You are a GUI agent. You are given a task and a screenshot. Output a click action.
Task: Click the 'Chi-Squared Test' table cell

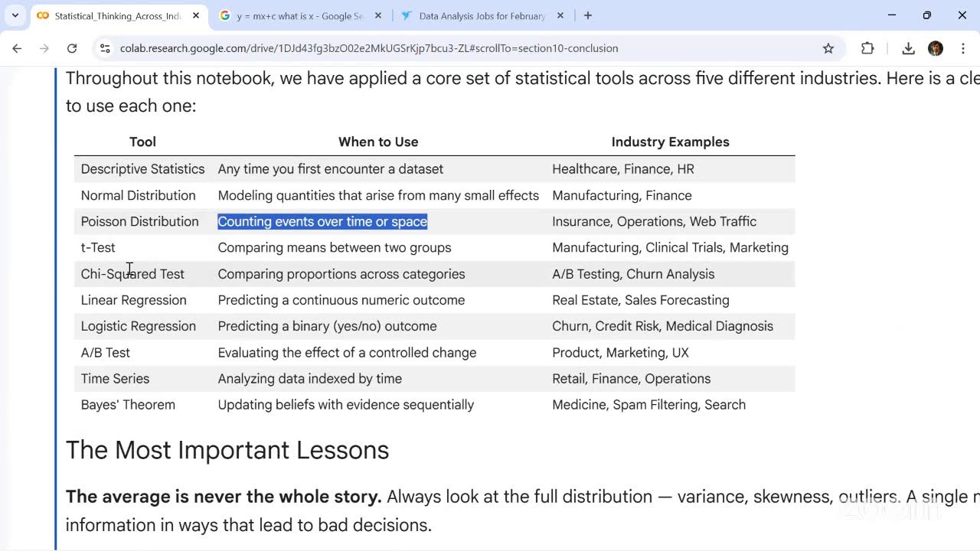tap(132, 274)
